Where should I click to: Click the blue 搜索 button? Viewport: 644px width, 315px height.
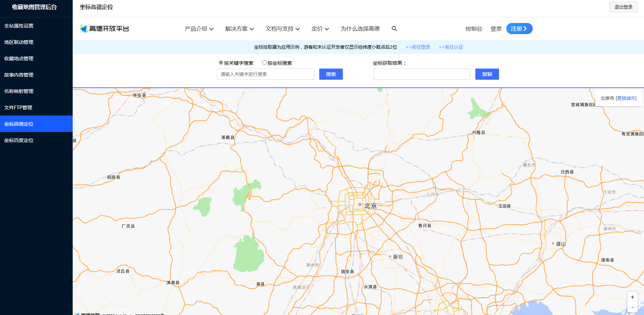[x=331, y=74]
